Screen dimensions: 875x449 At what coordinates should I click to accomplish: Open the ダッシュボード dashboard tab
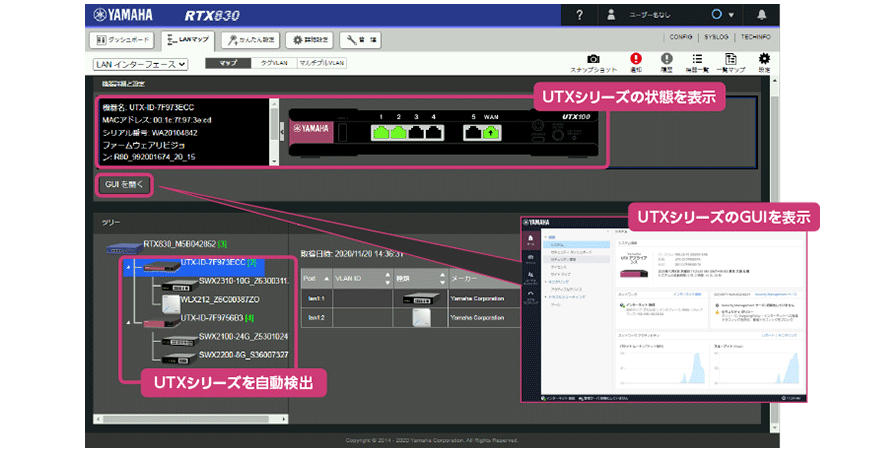click(x=123, y=40)
